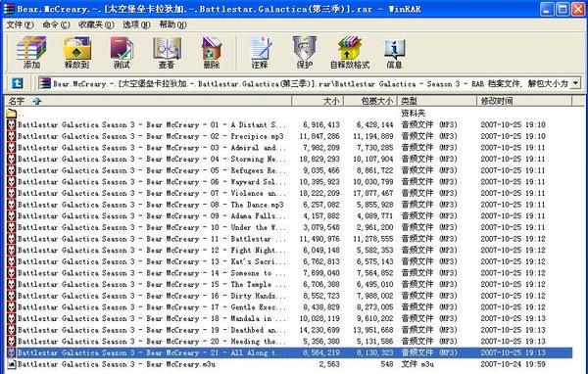The width and height of the screenshot is (588, 374).
Task: Select track 10 - Under the W... row
Action: [289, 227]
